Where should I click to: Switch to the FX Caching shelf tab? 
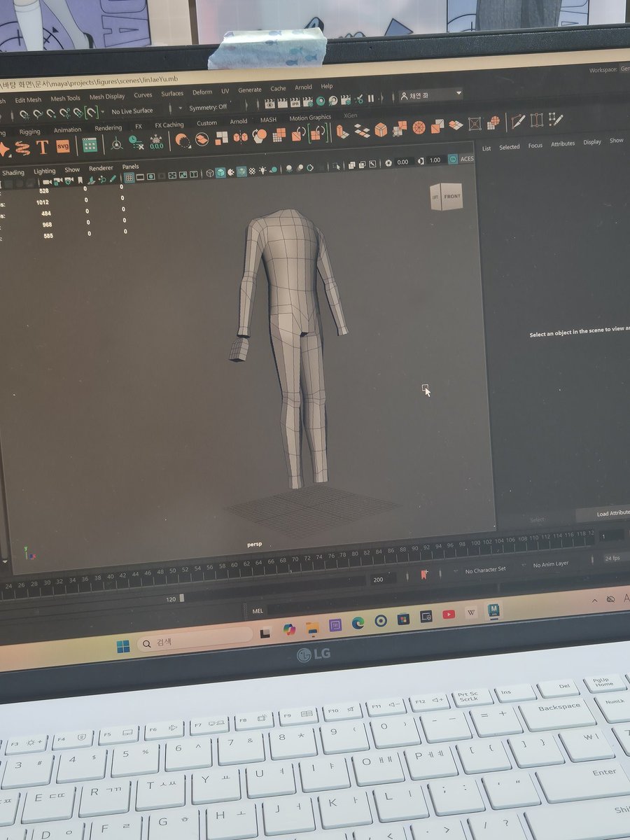coord(169,125)
